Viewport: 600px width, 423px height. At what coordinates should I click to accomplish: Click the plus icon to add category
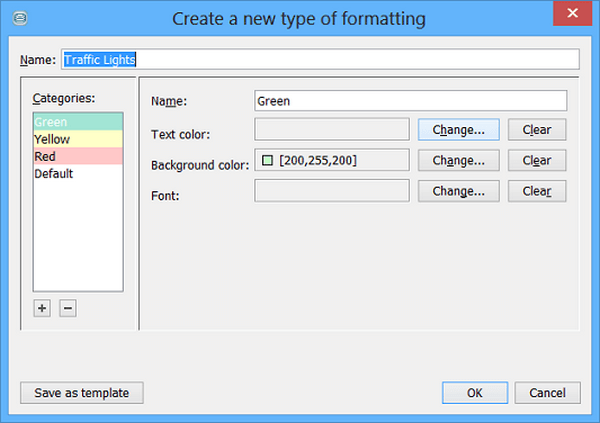[x=42, y=308]
